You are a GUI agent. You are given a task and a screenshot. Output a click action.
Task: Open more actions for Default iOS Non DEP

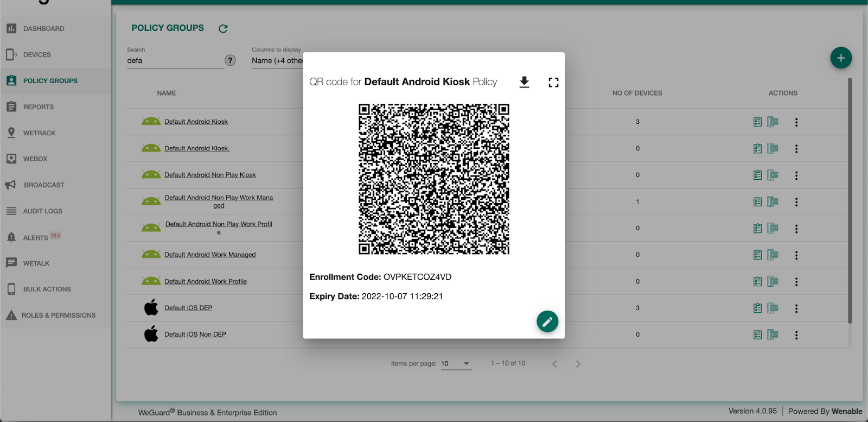click(x=796, y=335)
